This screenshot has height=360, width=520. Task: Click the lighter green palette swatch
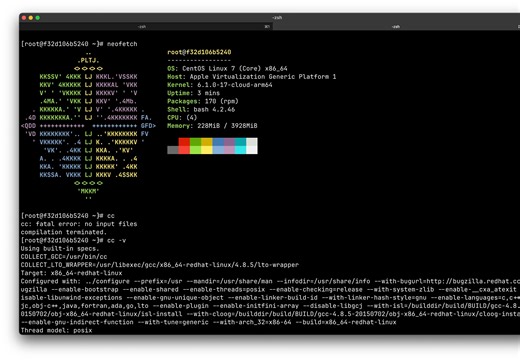click(x=195, y=150)
